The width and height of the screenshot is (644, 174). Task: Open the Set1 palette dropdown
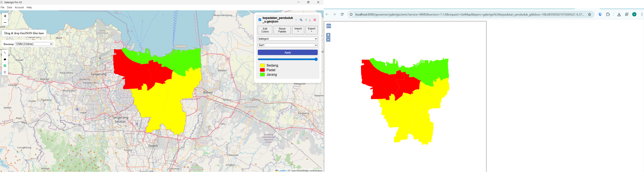coord(287,45)
